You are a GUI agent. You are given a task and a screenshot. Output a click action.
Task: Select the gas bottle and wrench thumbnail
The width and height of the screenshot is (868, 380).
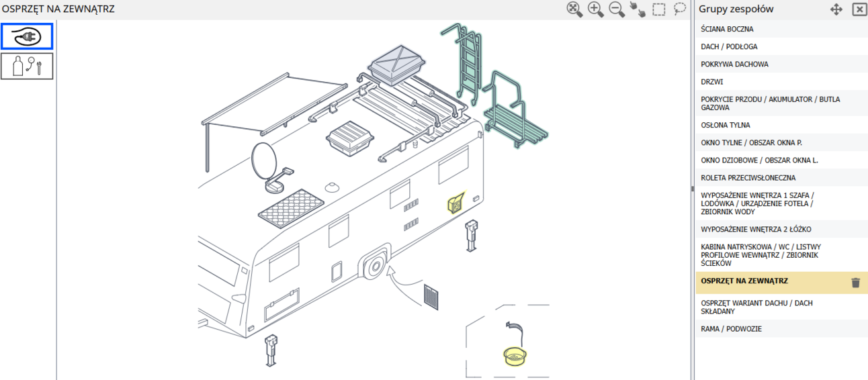tap(27, 66)
